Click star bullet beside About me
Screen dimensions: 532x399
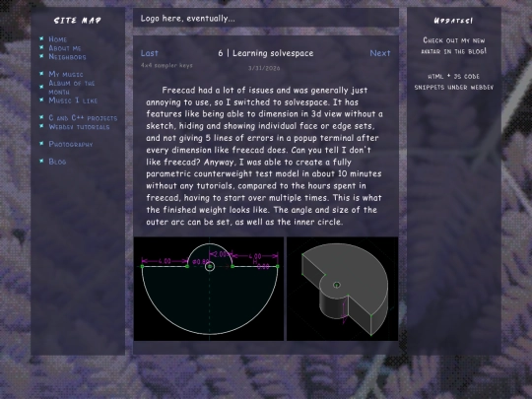41,47
